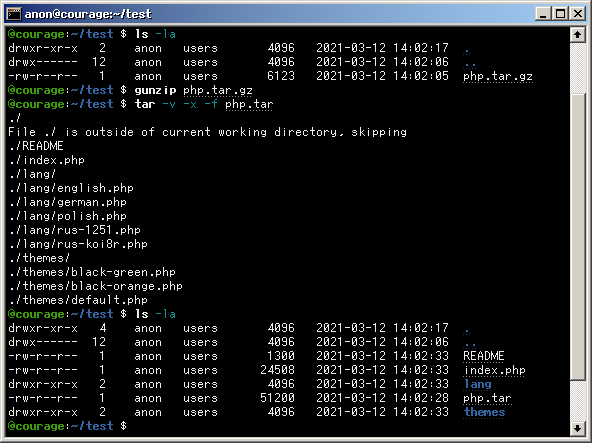Image resolution: width=592 pixels, height=443 pixels.
Task: Click 'php.tar' in the final ls listing
Action: [x=487, y=398]
